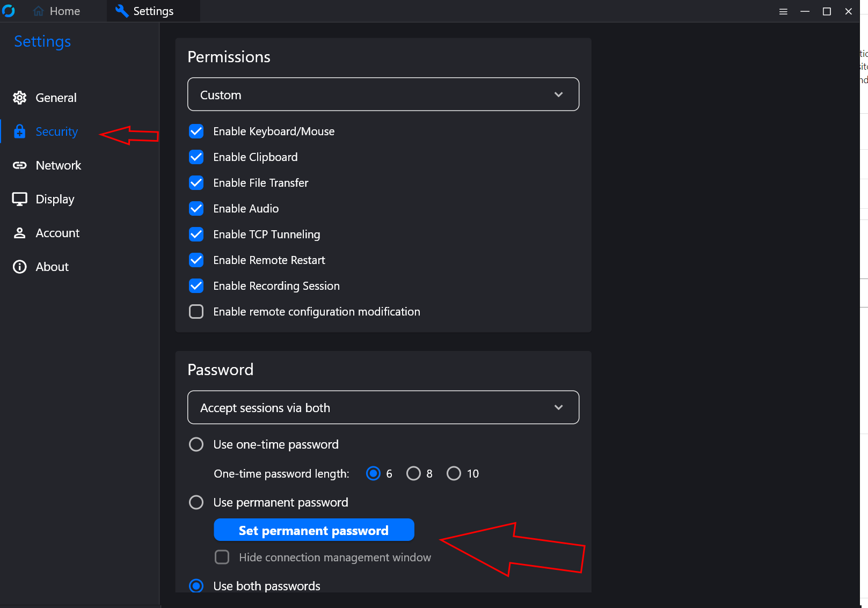
Task: Open the Accept sessions via both dropdown
Action: coord(383,407)
